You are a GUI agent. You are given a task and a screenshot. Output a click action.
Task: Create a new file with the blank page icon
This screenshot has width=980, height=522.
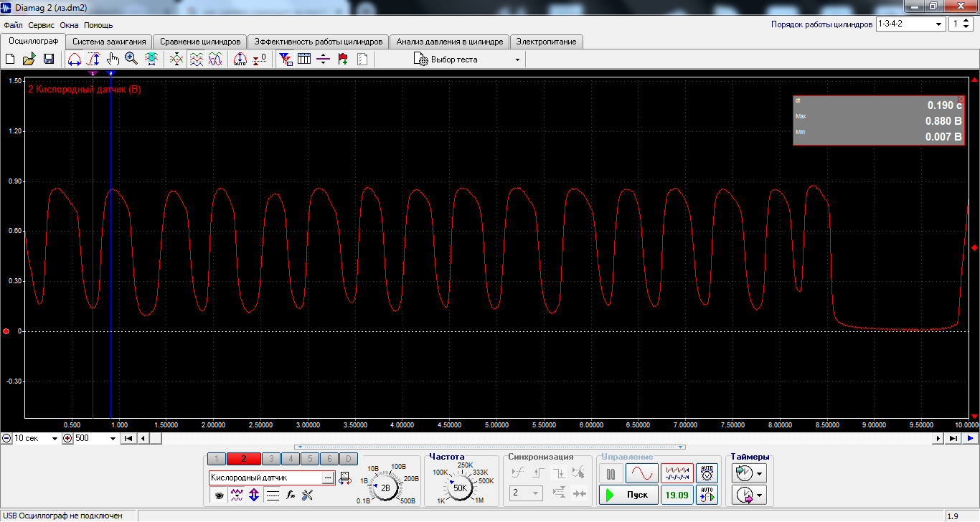point(10,60)
